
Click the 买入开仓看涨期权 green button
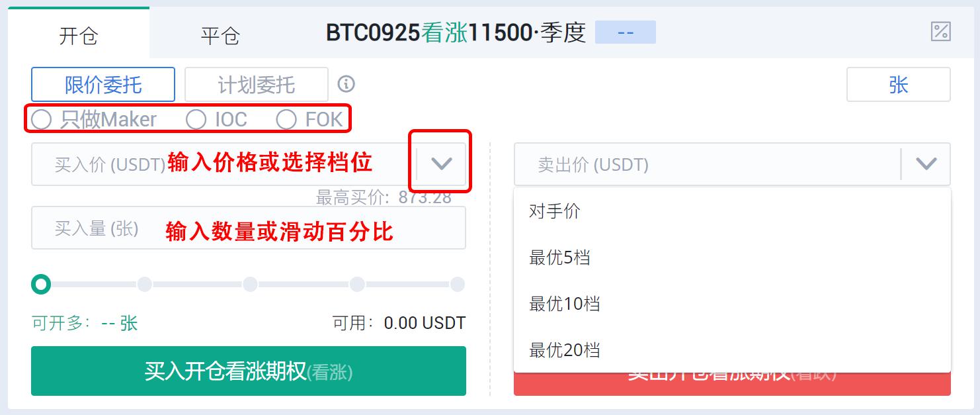click(249, 371)
